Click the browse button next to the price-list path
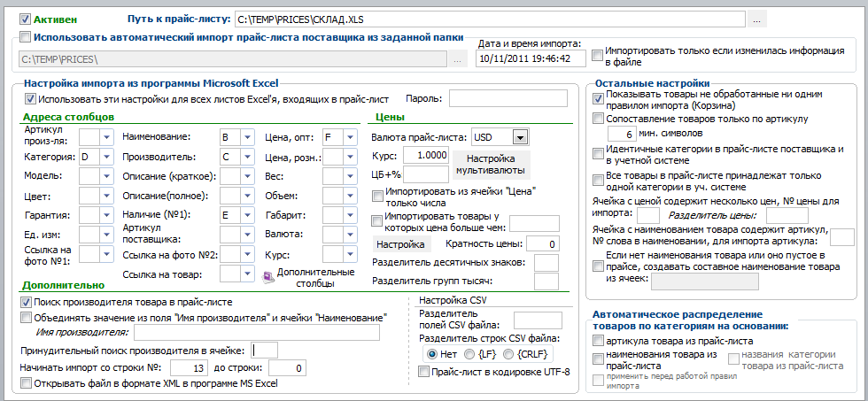The image size is (868, 401). click(x=757, y=19)
